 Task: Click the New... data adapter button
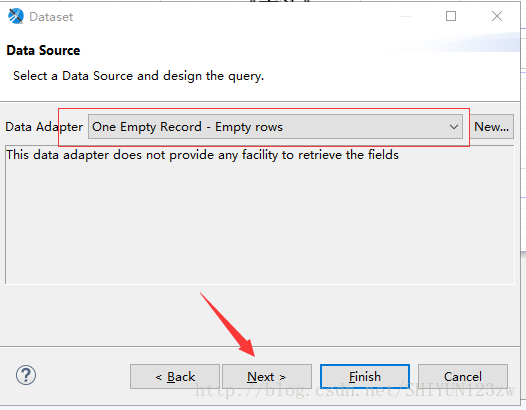[x=491, y=127]
